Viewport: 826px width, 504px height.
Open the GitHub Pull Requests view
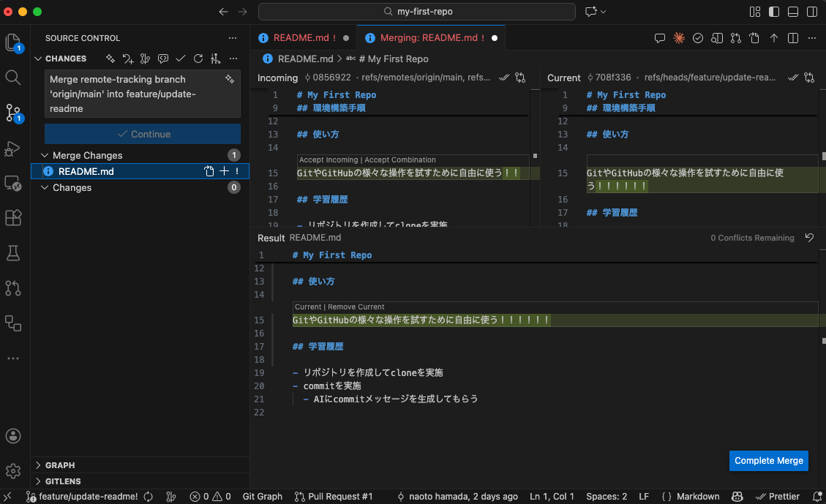tap(12, 287)
